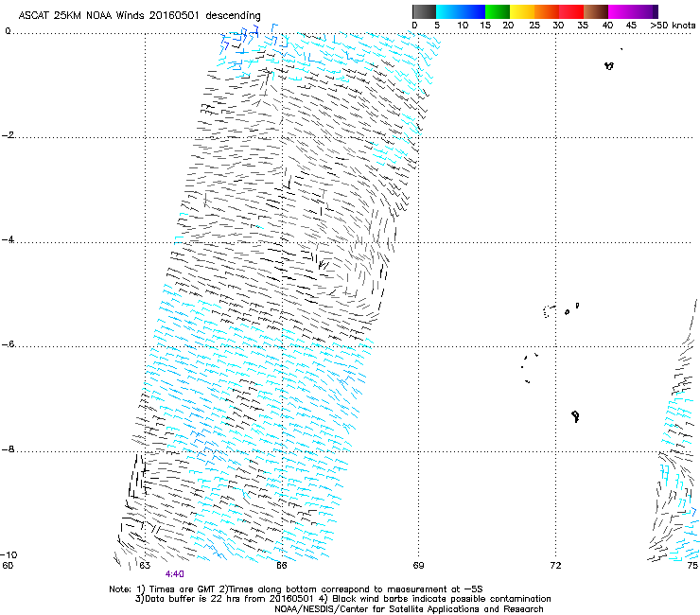This screenshot has width=700, height=615.
Task: Select the cyan-blue 5-15 knots color swatch
Action: click(x=461, y=11)
